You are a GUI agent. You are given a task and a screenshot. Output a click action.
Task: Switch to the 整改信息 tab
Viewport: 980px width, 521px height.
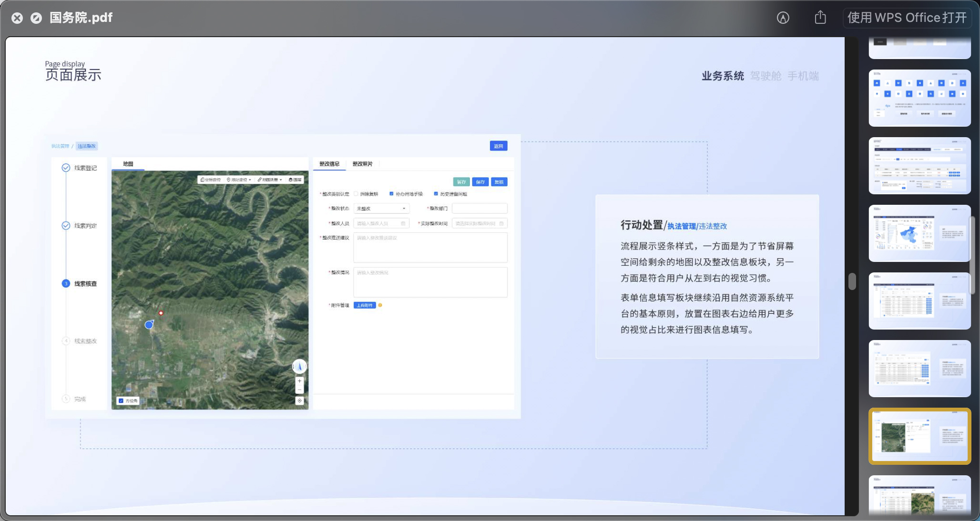[329, 164]
